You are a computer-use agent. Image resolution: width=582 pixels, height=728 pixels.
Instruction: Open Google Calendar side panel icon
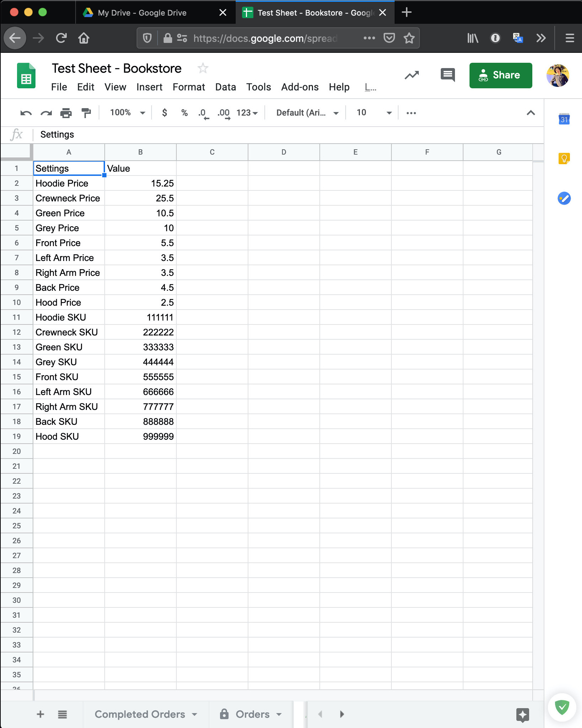tap(564, 120)
